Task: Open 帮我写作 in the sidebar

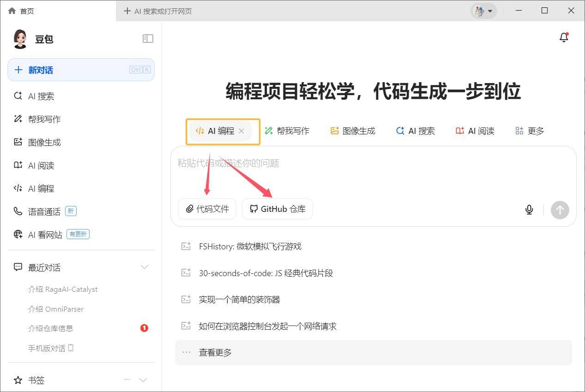Action: tap(81, 119)
